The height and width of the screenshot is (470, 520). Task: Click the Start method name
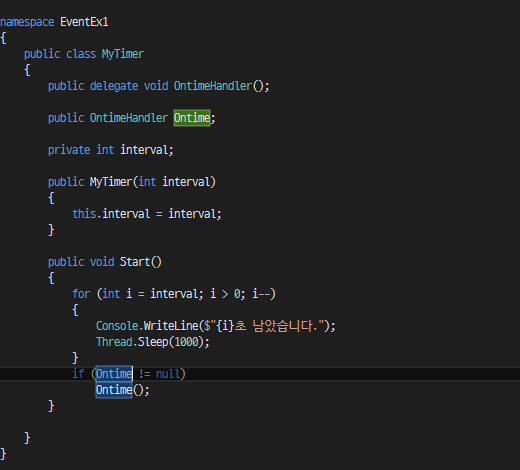pos(135,262)
